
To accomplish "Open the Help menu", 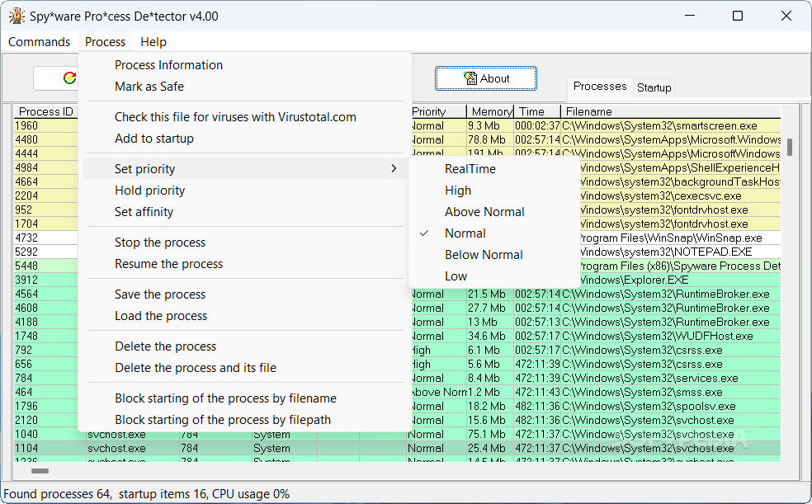I will pos(153,42).
